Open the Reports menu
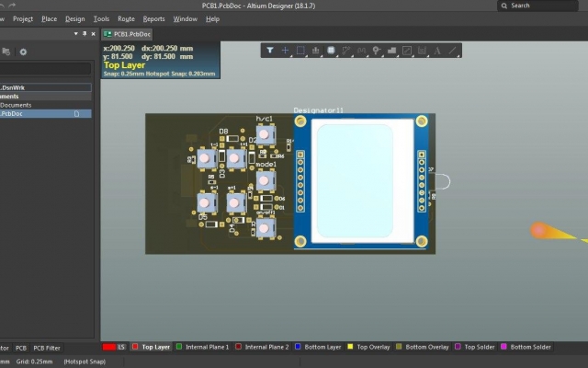 coord(153,18)
